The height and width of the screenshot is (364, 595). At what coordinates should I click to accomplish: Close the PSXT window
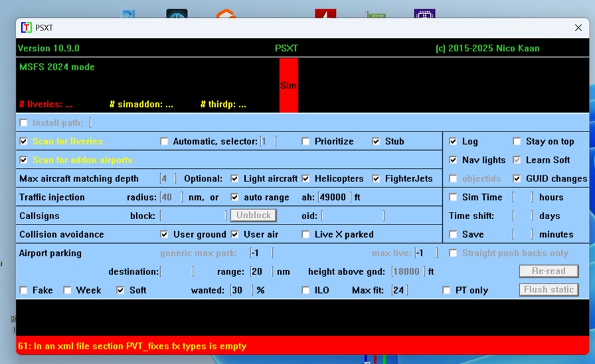578,28
